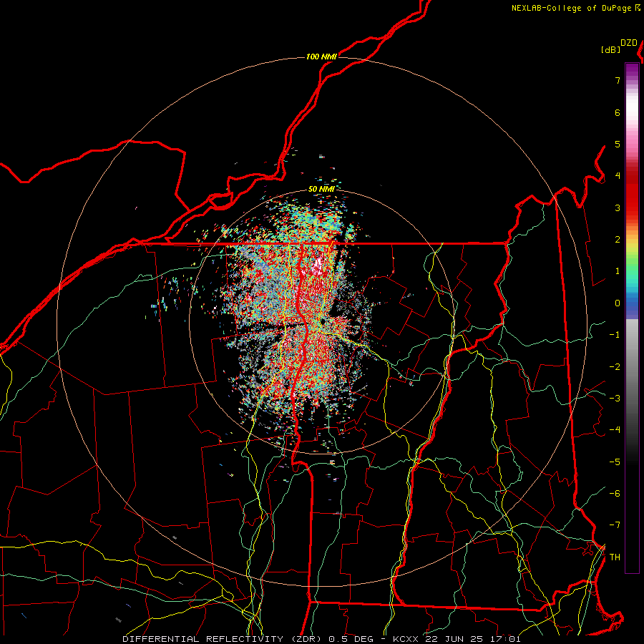
Task: Click the 3 dB tick label on the scale
Action: 618,208
